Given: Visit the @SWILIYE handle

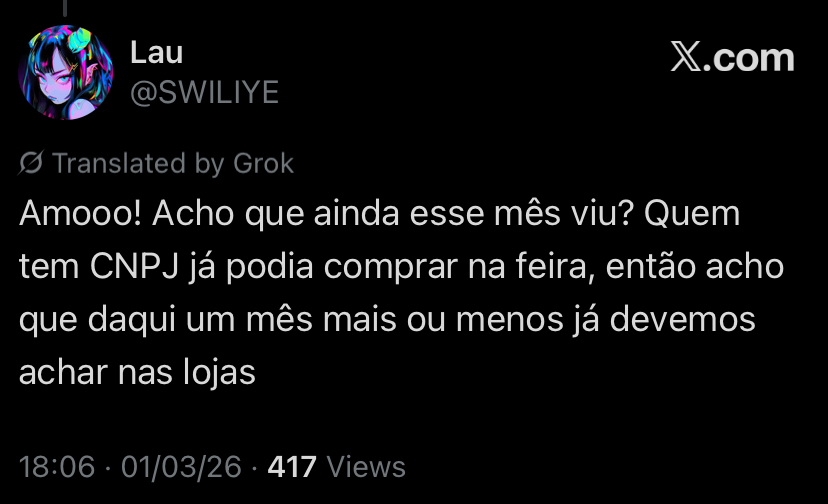Looking at the screenshot, I should [204, 92].
